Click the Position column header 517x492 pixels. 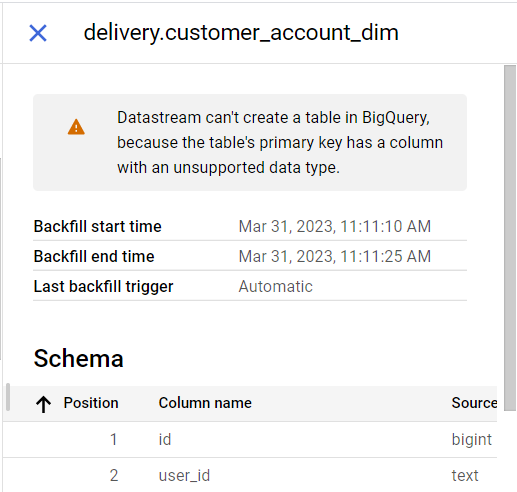[91, 403]
